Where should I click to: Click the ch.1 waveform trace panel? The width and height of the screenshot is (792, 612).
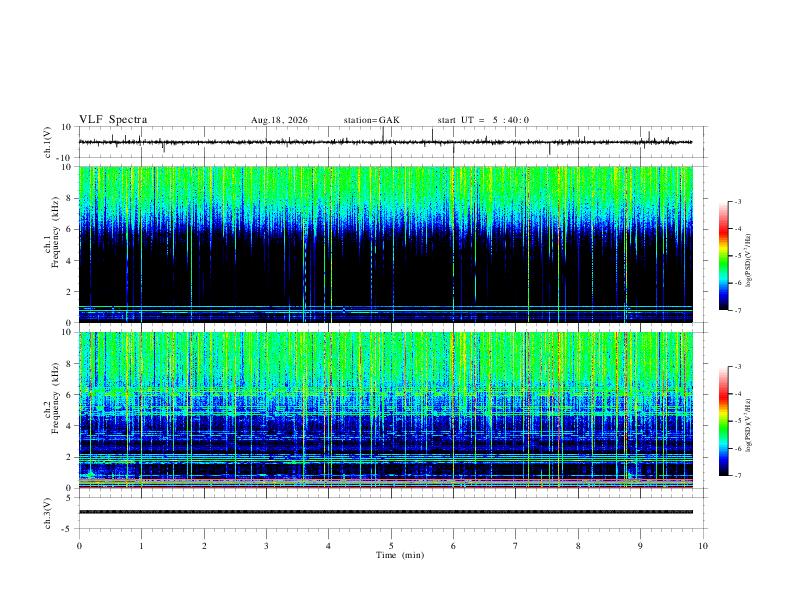[x=386, y=142]
